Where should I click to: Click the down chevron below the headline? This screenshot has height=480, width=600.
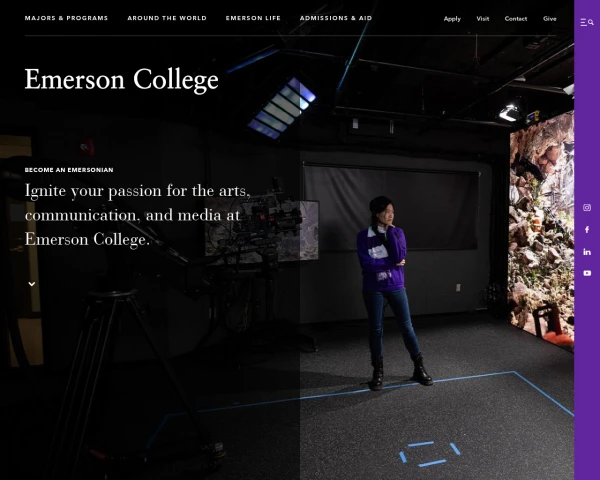click(x=32, y=284)
